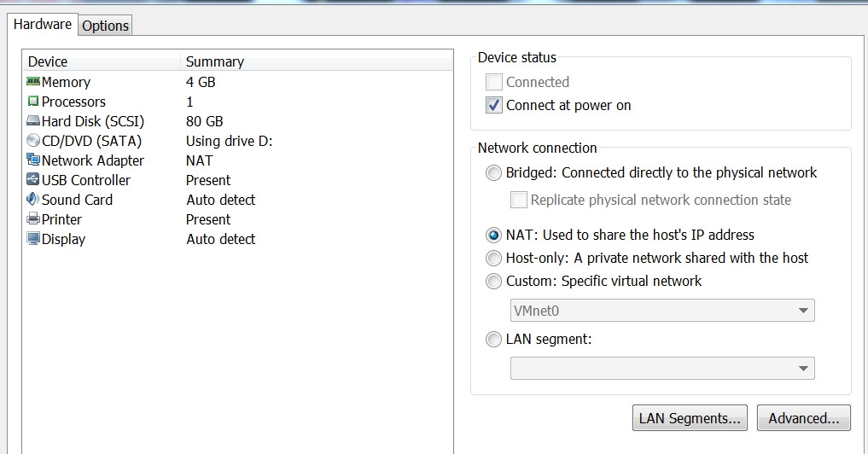868x454 pixels.
Task: Click the Network Adapter icon
Action: tap(33, 160)
